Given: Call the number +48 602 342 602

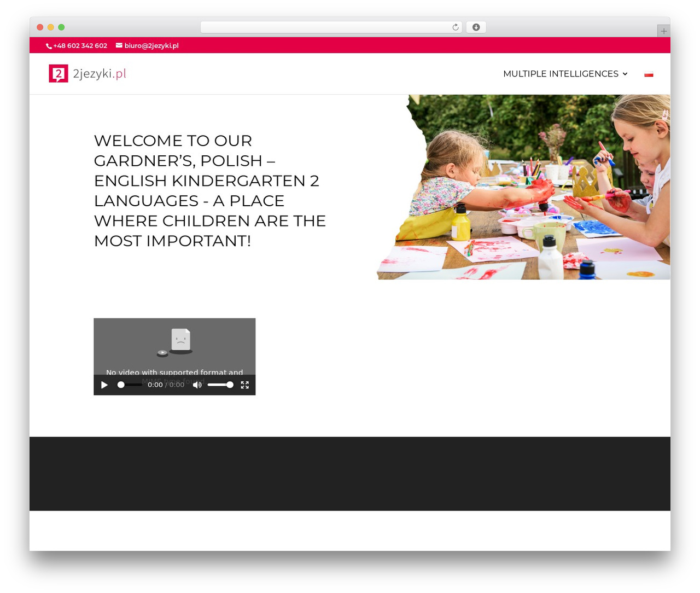Looking at the screenshot, I should [80, 46].
